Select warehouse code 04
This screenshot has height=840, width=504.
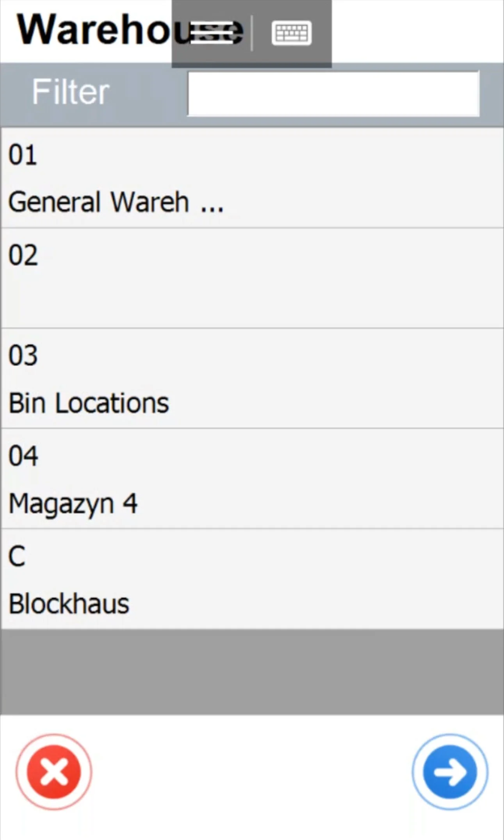[23, 456]
